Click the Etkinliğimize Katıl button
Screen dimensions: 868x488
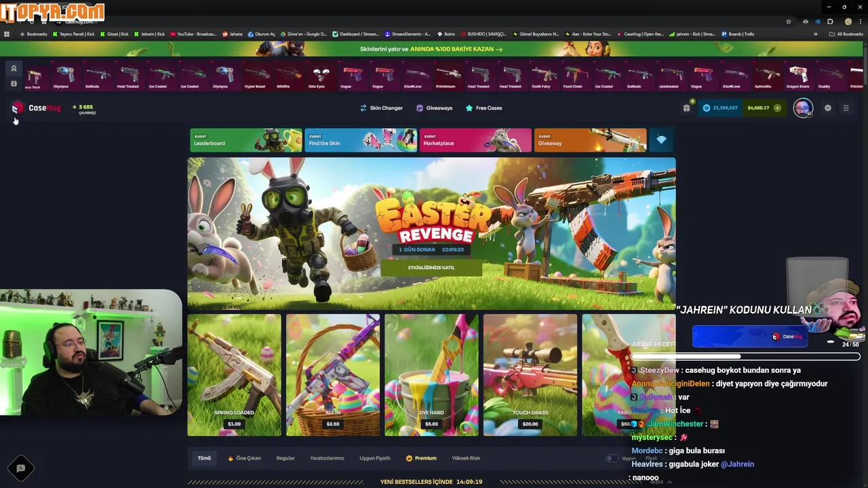(431, 268)
